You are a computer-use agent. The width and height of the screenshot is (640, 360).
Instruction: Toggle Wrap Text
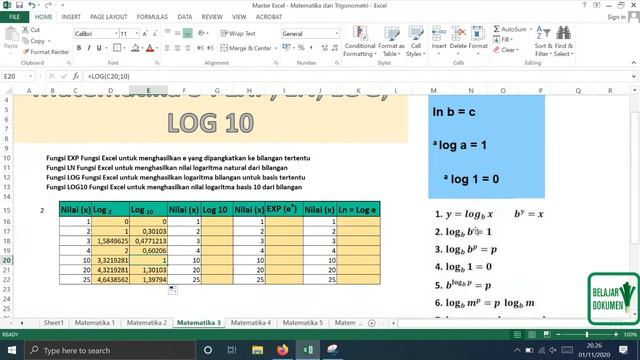pyautogui.click(x=238, y=34)
